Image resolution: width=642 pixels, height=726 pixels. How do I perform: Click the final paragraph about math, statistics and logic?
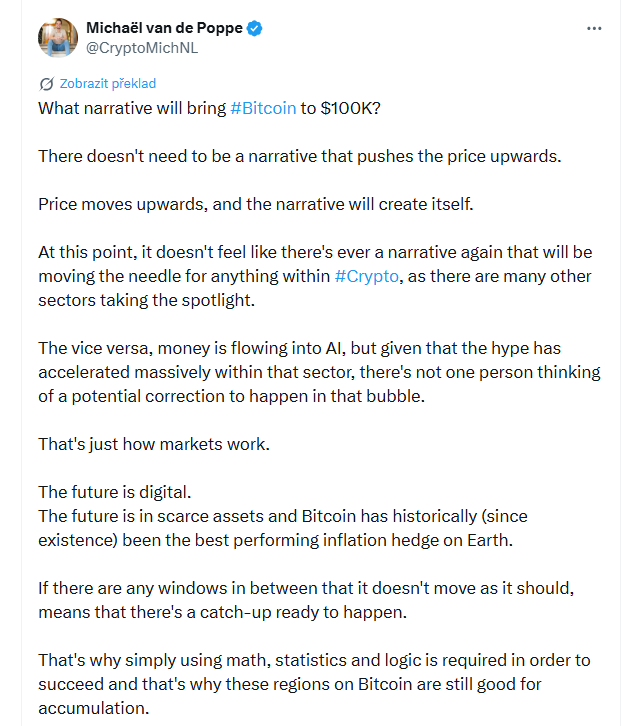point(314,684)
